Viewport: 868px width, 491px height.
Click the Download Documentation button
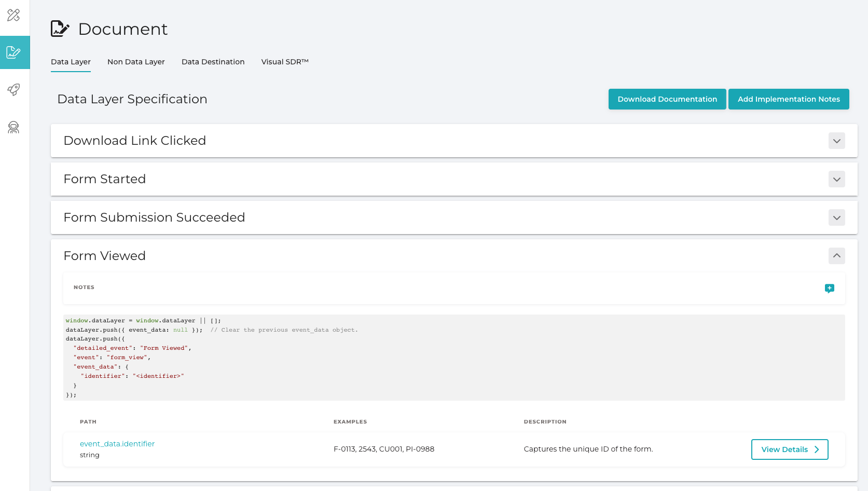(x=667, y=99)
